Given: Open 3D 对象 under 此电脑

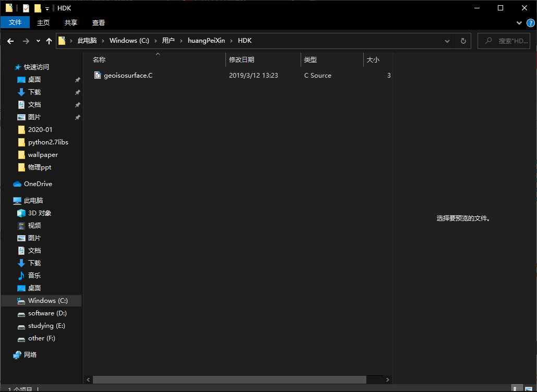Looking at the screenshot, I should (39, 213).
